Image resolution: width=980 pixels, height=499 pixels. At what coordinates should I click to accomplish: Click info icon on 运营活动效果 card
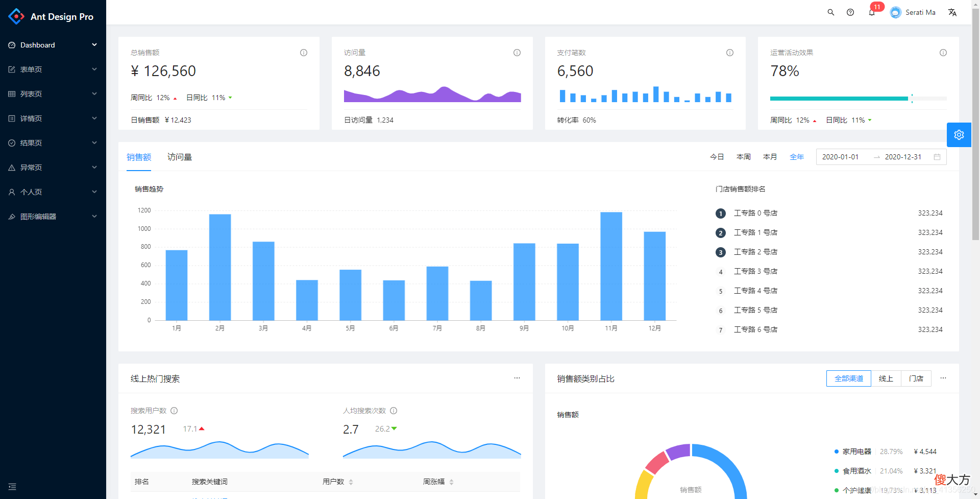[943, 53]
